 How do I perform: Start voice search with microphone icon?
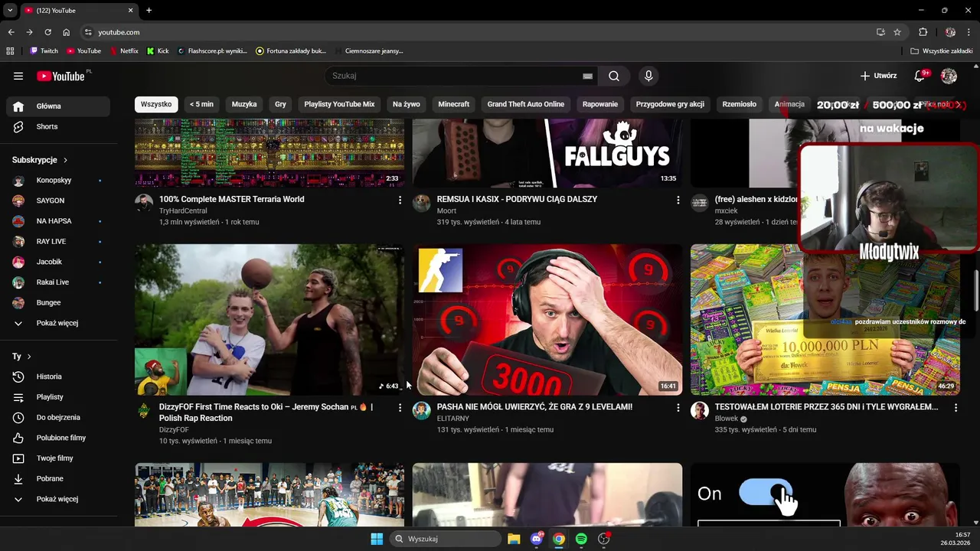(648, 76)
